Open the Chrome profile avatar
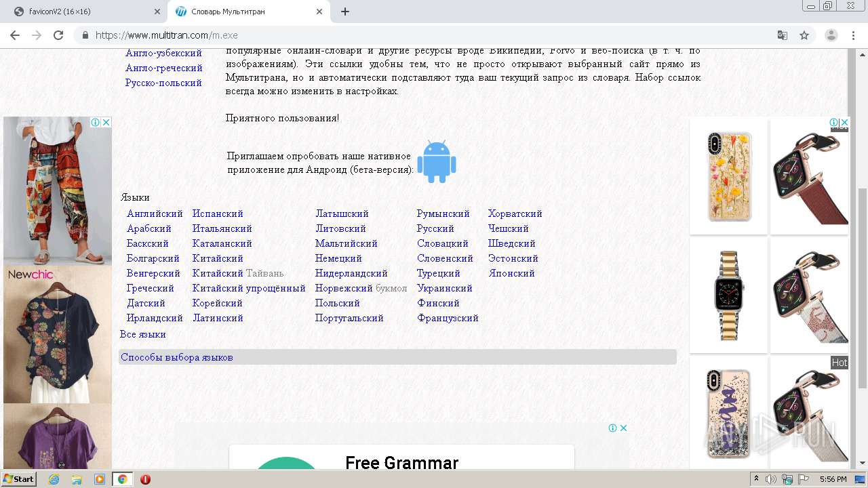This screenshot has height=488, width=868. [831, 35]
